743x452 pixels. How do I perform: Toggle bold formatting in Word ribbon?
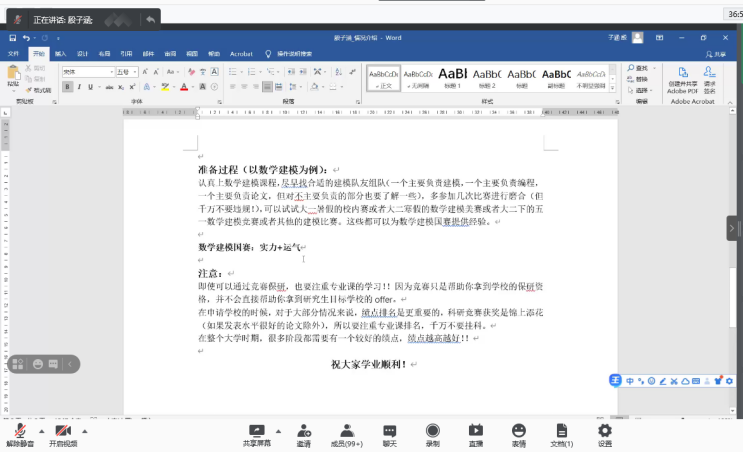pos(67,87)
